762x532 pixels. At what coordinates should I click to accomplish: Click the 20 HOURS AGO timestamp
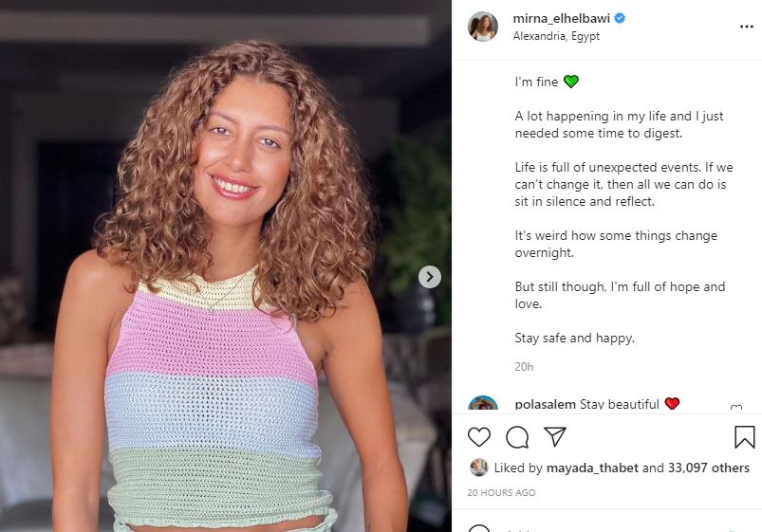(x=501, y=493)
